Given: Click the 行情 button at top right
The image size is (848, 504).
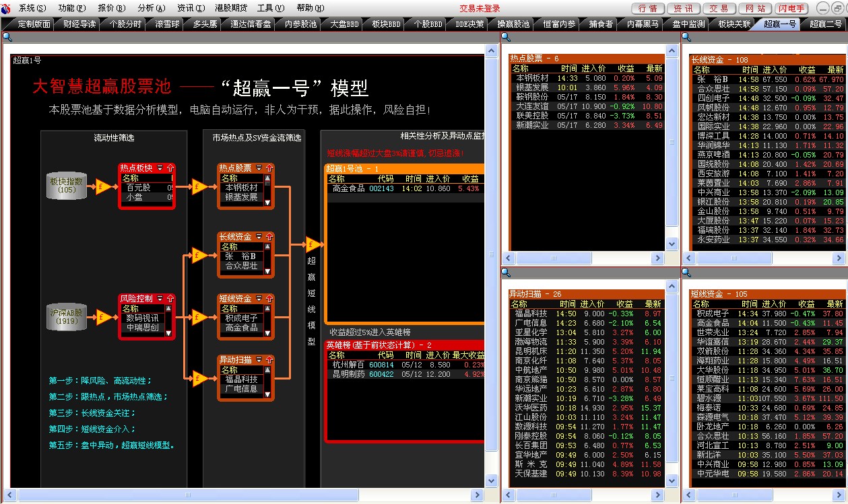Looking at the screenshot, I should click(648, 8).
